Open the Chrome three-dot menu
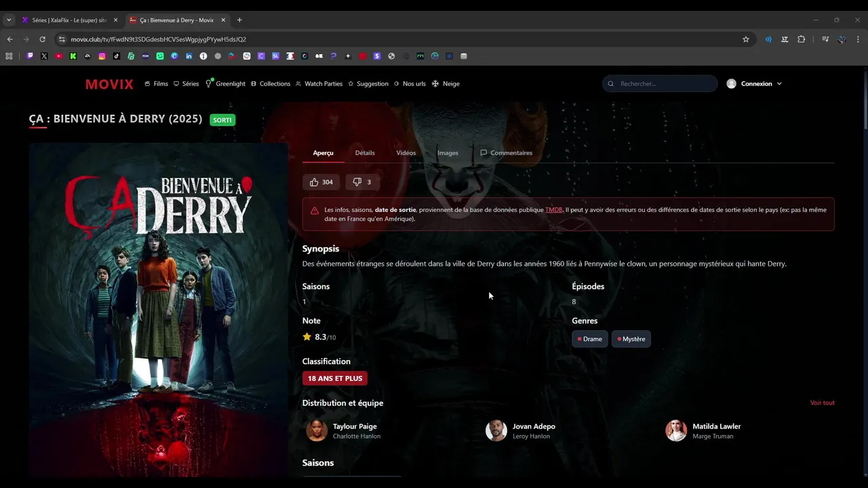This screenshot has width=868, height=488. tap(858, 39)
